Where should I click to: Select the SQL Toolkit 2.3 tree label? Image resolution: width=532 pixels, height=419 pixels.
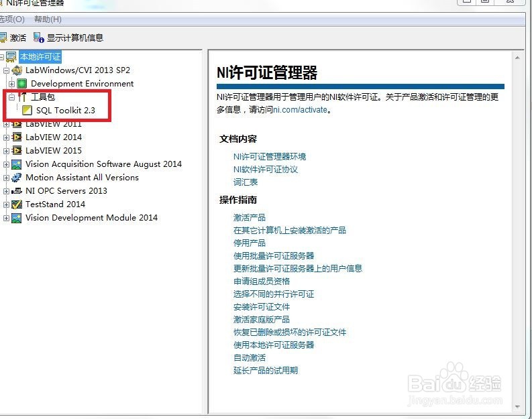pyautogui.click(x=66, y=111)
